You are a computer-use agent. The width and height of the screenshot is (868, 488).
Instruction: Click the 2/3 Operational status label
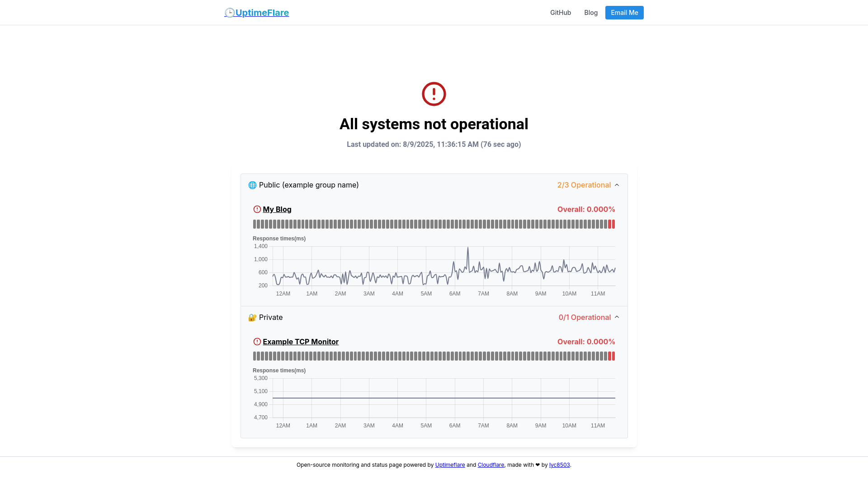tap(584, 185)
